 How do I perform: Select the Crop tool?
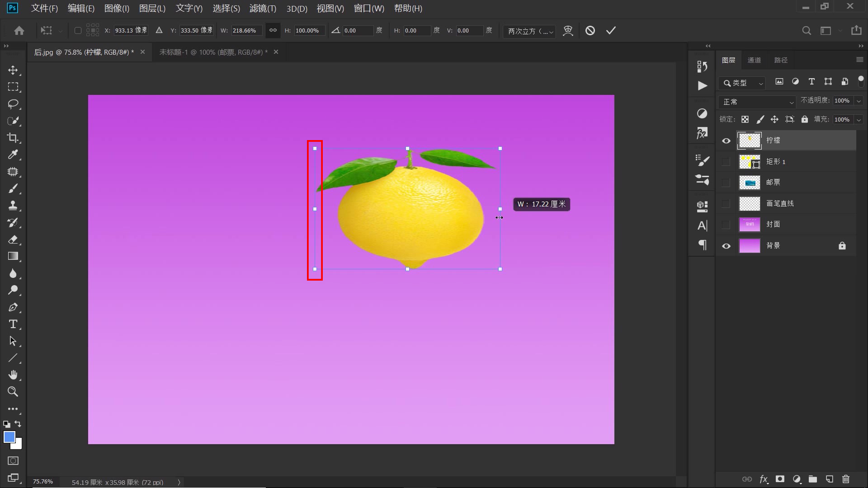point(13,138)
